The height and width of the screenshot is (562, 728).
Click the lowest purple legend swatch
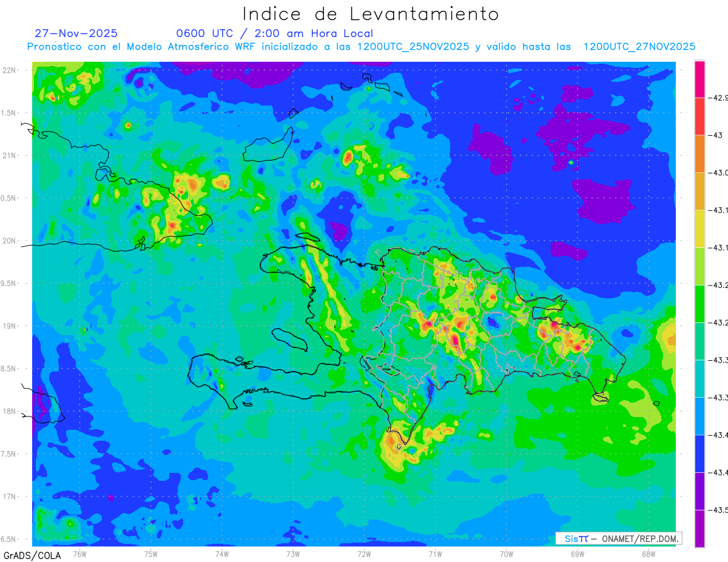(699, 529)
